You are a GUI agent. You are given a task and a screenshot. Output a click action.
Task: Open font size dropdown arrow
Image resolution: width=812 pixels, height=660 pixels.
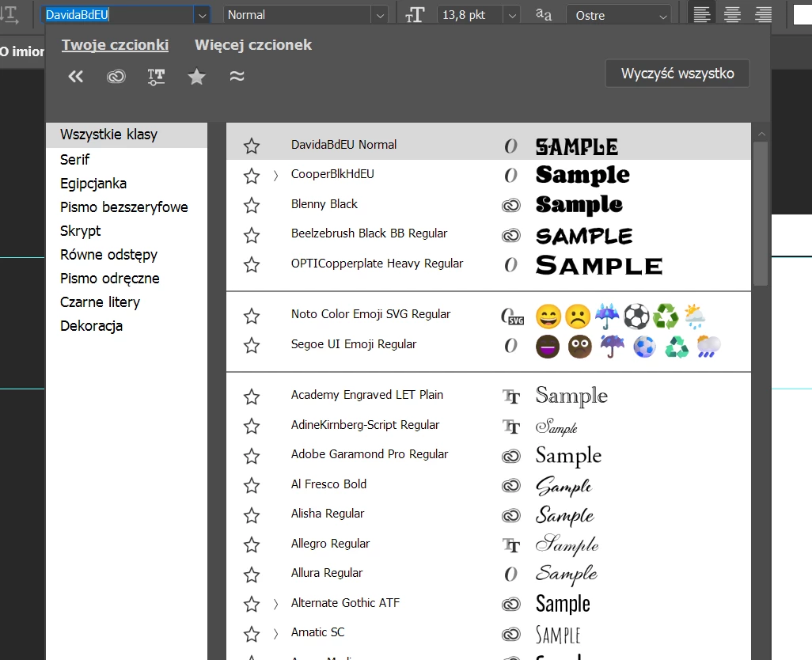point(511,16)
